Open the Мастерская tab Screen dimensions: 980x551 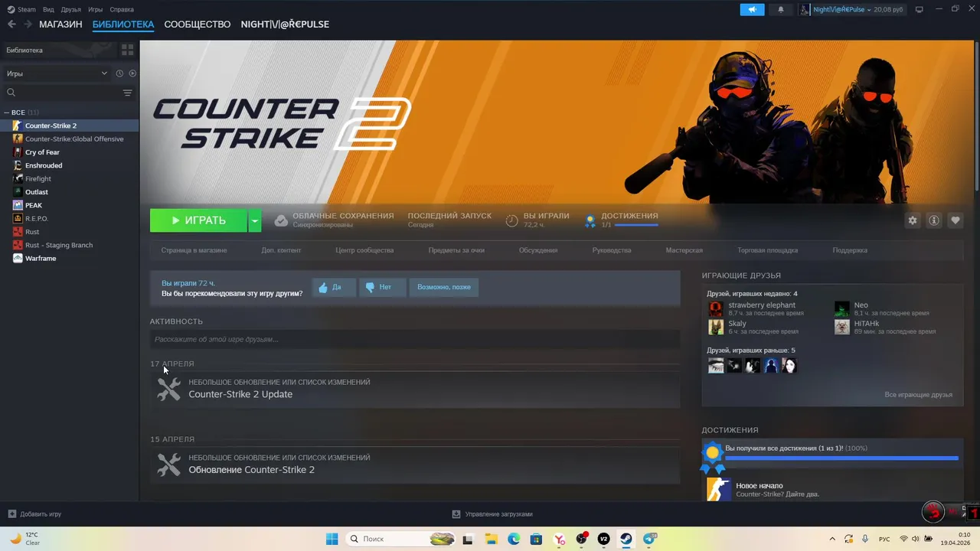click(684, 250)
